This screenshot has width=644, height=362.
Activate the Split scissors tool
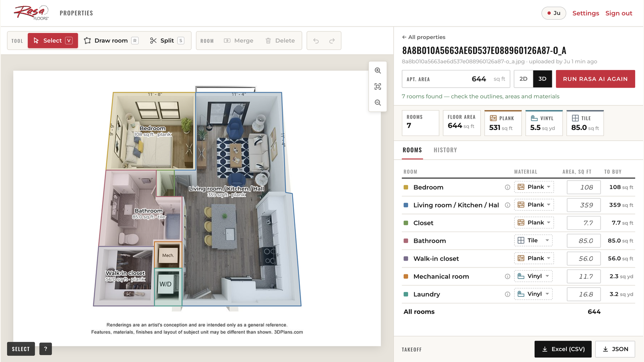[167, 41]
